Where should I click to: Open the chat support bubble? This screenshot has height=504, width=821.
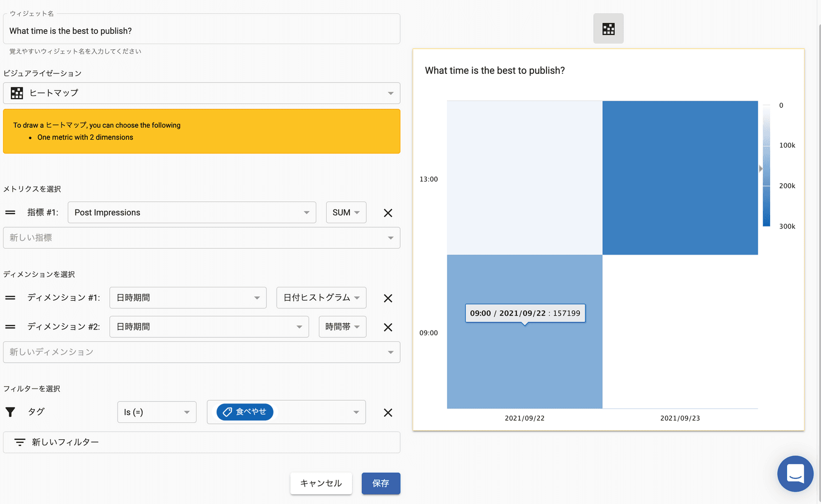tap(795, 473)
